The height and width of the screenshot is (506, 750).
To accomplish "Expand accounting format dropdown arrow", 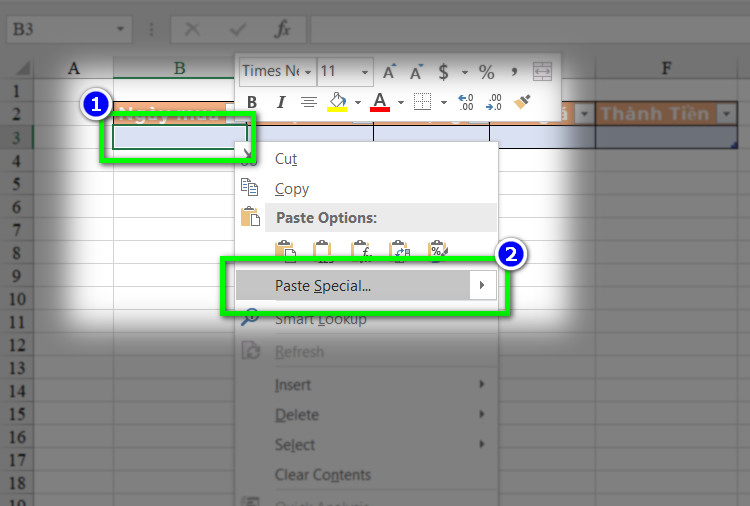I will (x=464, y=73).
